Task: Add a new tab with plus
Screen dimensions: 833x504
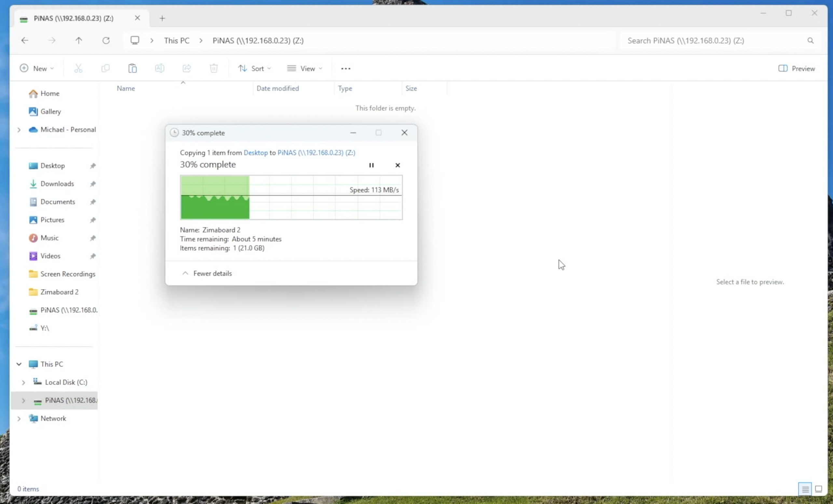Action: click(162, 18)
